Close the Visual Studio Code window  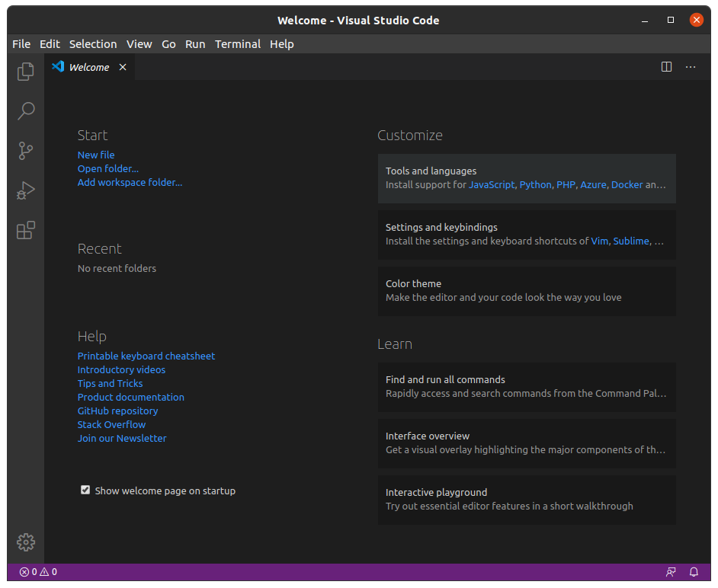point(697,20)
